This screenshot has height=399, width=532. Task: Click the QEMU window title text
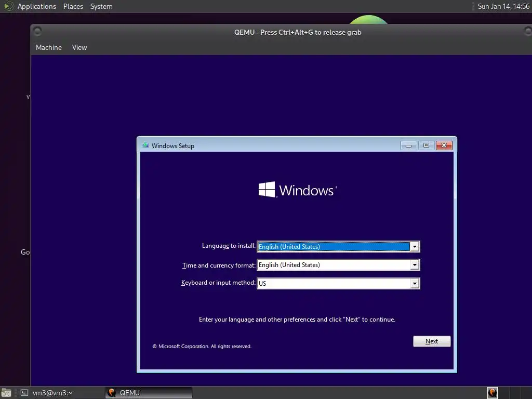(298, 32)
